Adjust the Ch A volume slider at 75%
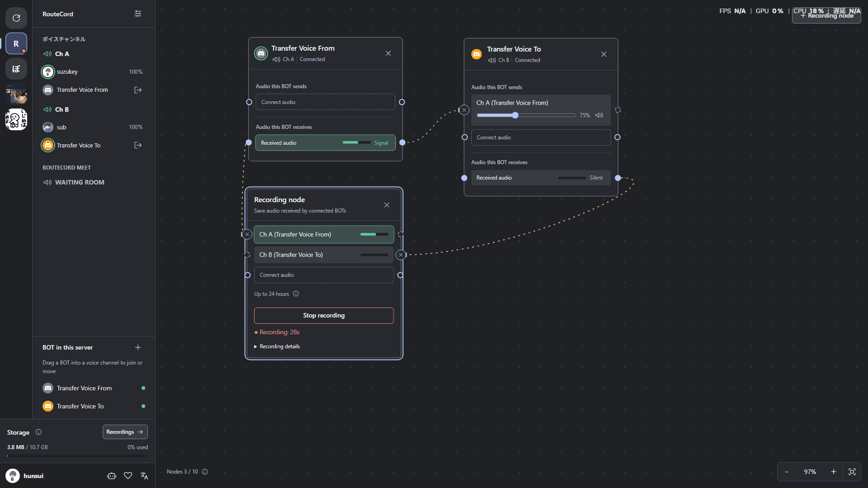The width and height of the screenshot is (868, 488). pyautogui.click(x=526, y=115)
